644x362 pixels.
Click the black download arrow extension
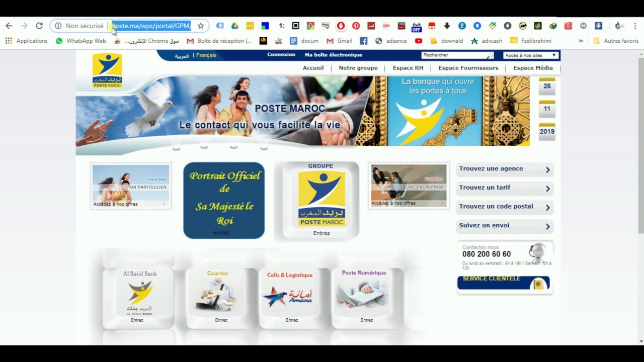447,26
